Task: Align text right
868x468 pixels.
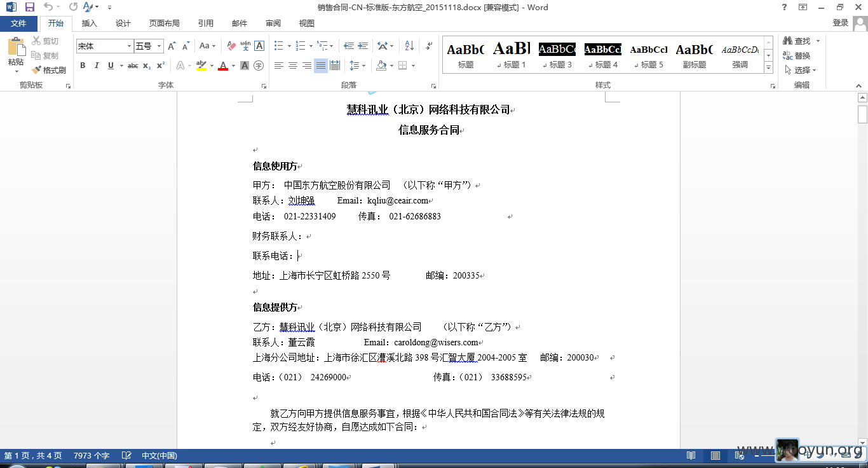Action: tap(307, 65)
